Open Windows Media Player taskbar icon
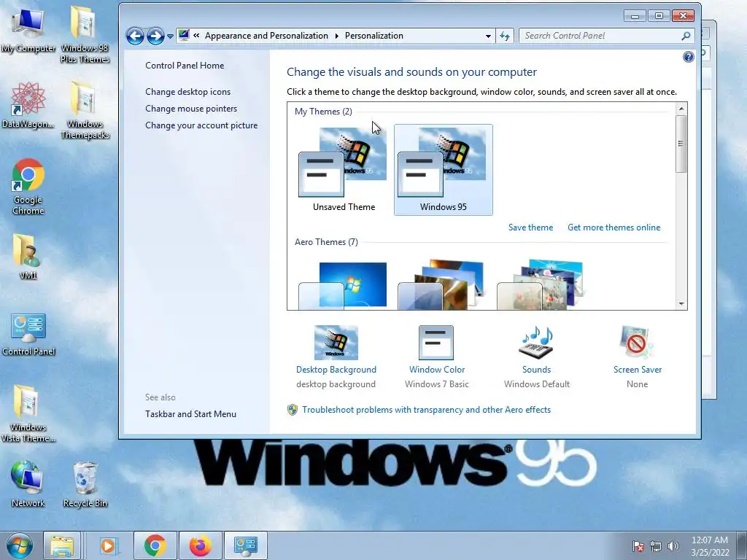Viewport: 747px width, 560px height. 108,545
